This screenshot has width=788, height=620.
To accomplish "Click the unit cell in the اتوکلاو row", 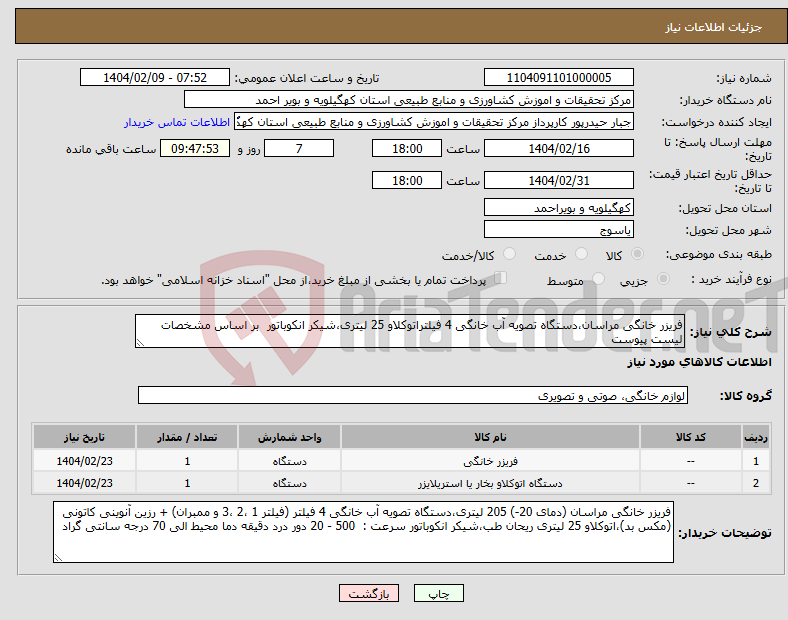I will click(289, 483).
